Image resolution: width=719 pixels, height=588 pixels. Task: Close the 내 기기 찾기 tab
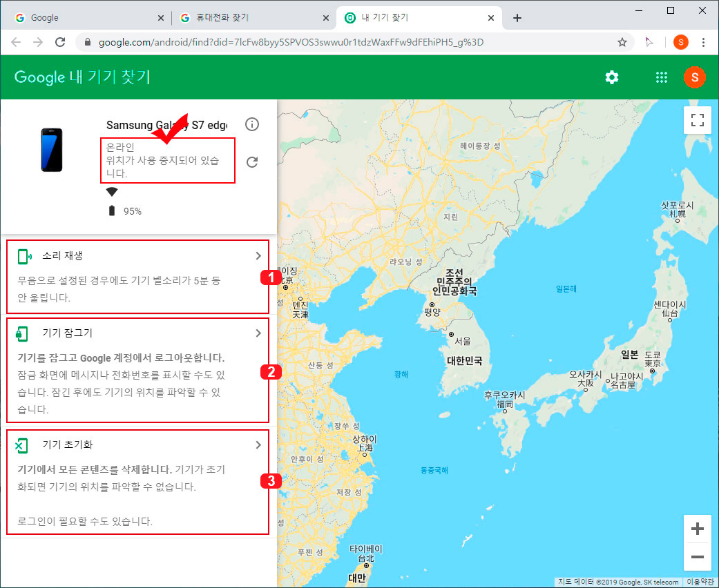pyautogui.click(x=490, y=18)
